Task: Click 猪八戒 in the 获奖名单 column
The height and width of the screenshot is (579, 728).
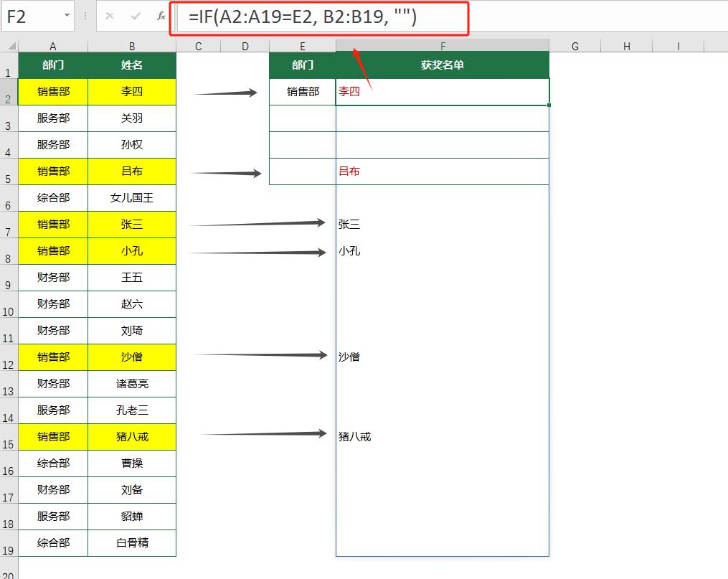Action: point(355,437)
